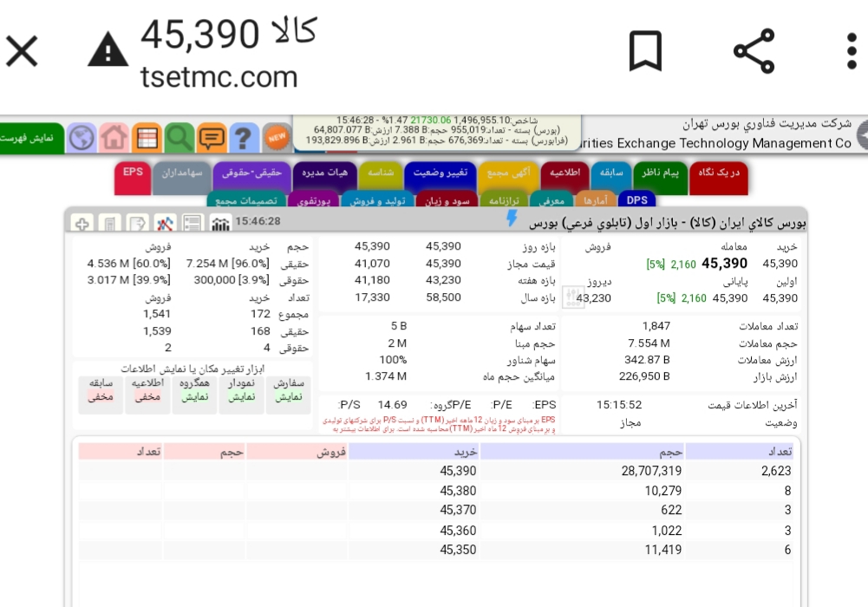Go to home via house icon
The image size is (868, 607).
click(x=114, y=138)
